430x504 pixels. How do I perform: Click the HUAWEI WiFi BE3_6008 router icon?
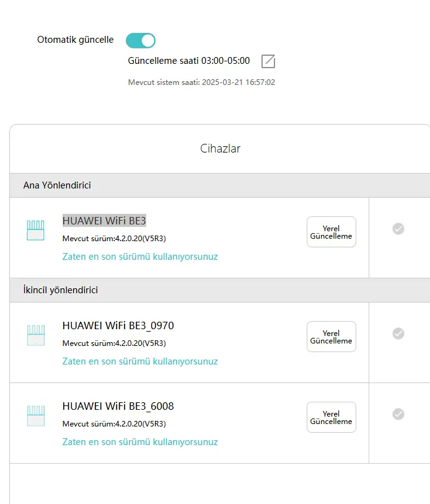(x=36, y=416)
